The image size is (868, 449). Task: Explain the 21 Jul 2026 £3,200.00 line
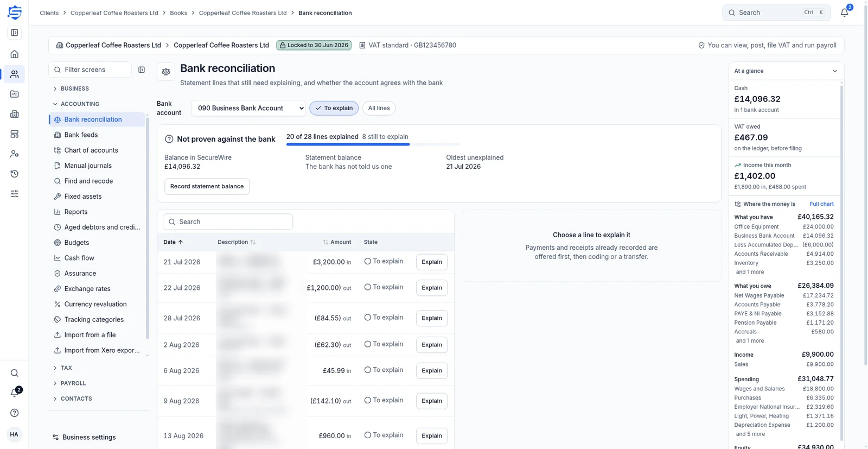(432, 262)
